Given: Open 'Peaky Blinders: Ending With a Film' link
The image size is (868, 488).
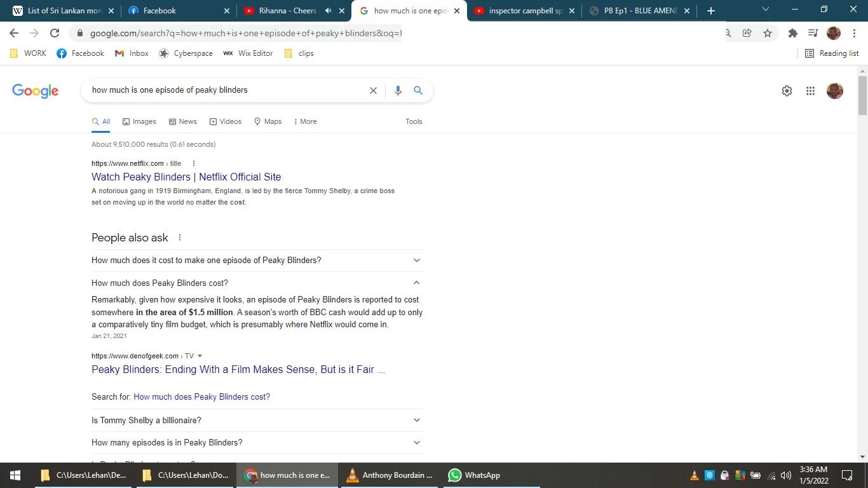Looking at the screenshot, I should click(238, 370).
